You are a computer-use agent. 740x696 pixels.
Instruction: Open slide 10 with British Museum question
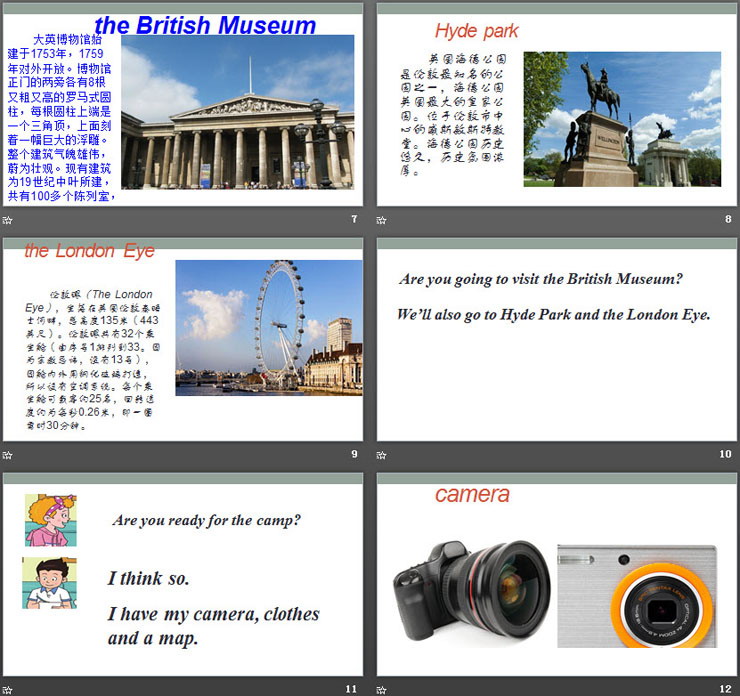[556, 339]
